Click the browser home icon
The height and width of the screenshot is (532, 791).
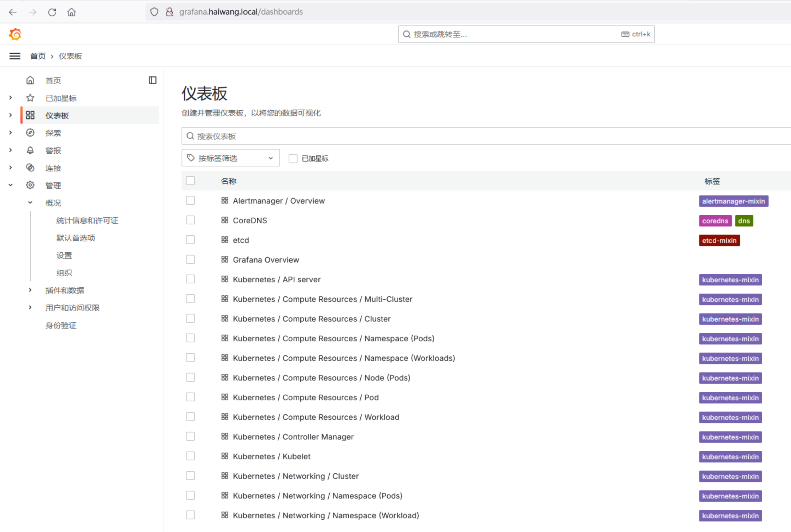(x=71, y=12)
